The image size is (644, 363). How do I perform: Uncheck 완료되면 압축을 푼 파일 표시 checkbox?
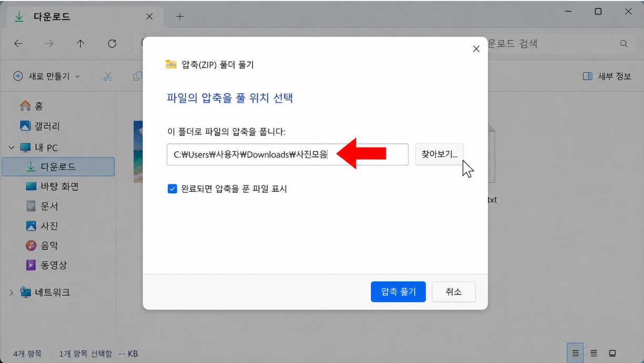click(172, 189)
